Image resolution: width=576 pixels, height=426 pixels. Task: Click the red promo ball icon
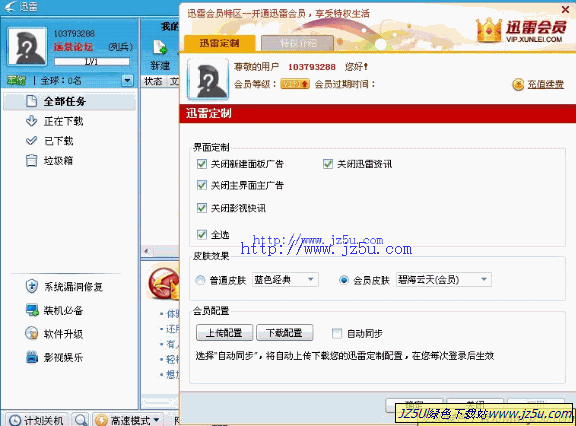pyautogui.click(x=163, y=283)
